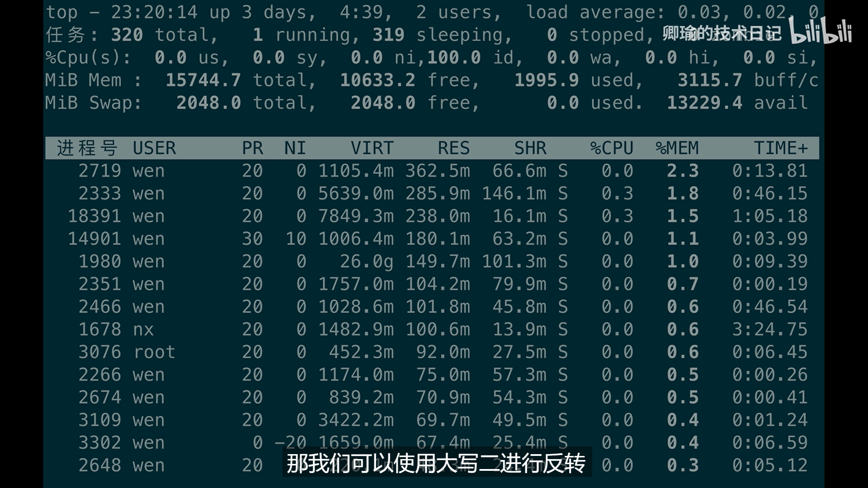The height and width of the screenshot is (488, 868).
Task: Select the process row with PID 2719
Action: click(x=100, y=171)
